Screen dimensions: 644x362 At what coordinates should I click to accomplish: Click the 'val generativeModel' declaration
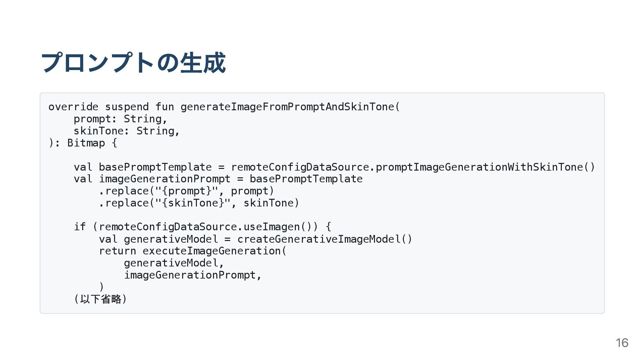click(x=158, y=239)
